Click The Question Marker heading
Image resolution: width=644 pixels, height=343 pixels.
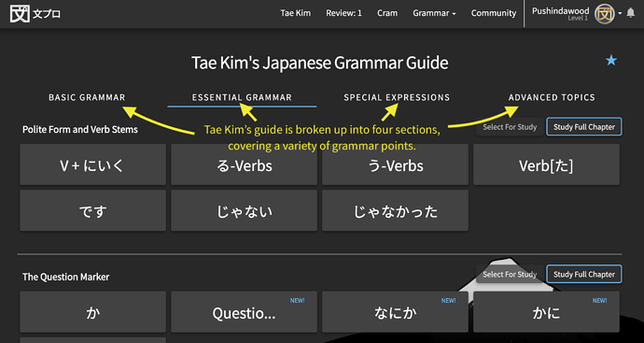pyautogui.click(x=65, y=277)
